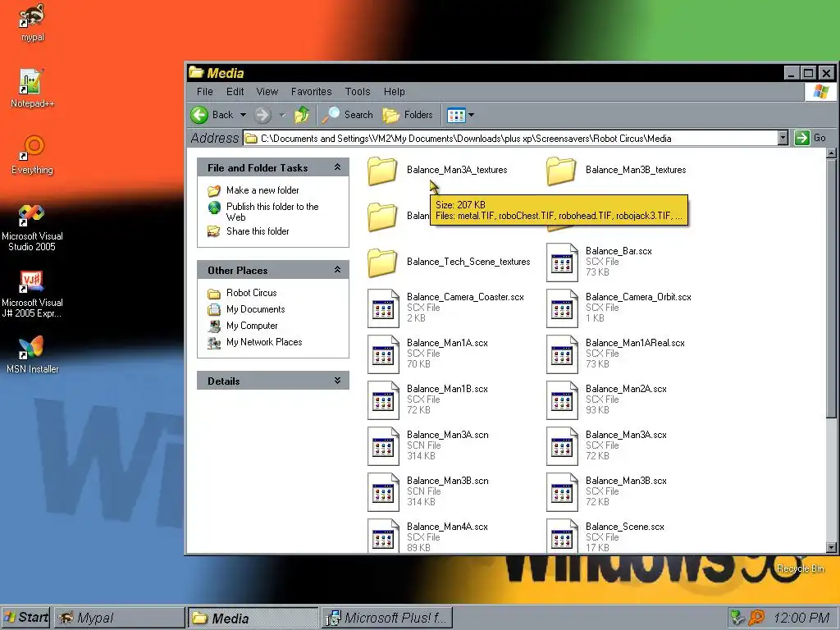840x630 pixels.
Task: Select the Balance_Tech_Scene_textures folder icon
Action: [x=382, y=262]
